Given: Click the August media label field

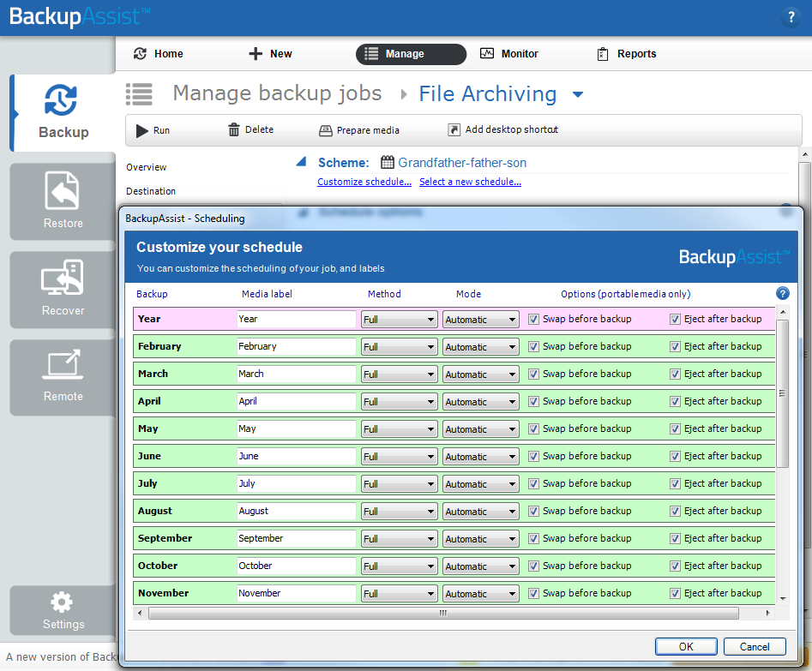Looking at the screenshot, I should click(x=296, y=512).
